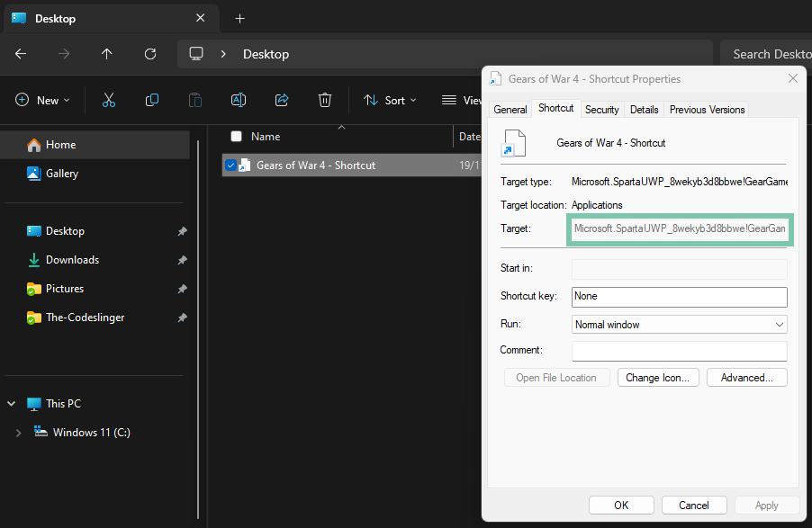The width and height of the screenshot is (812, 528).
Task: Uncheck the Gears of War 4 shortcut checkbox
Action: (x=231, y=165)
